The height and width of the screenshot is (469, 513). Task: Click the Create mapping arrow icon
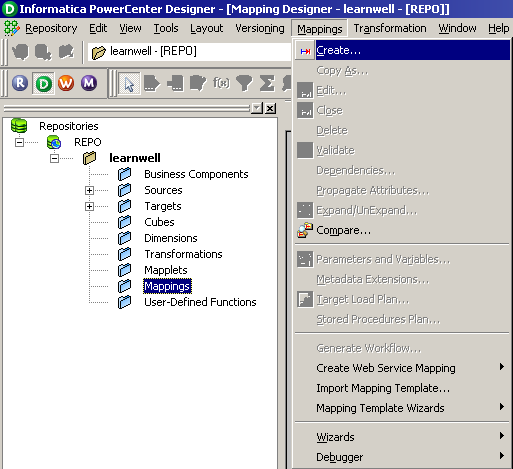click(x=305, y=51)
